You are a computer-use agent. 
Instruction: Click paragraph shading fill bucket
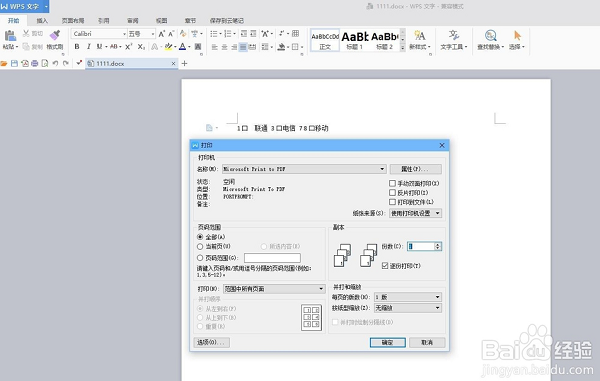pos(282,47)
